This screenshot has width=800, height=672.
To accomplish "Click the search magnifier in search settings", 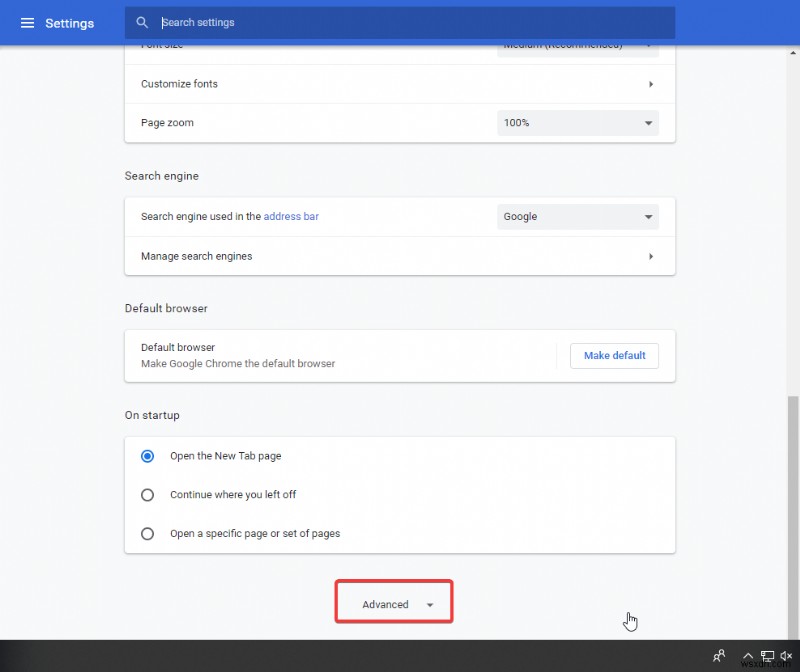I will tap(140, 22).
